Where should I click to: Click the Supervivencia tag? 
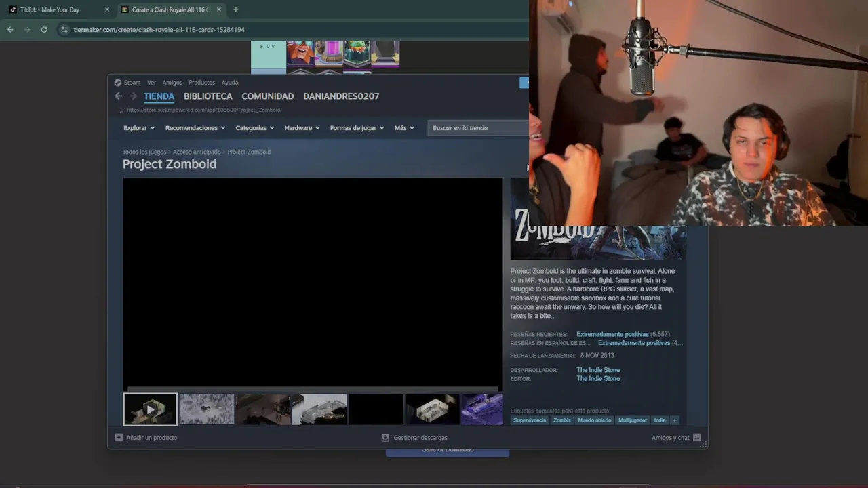pyautogui.click(x=530, y=420)
